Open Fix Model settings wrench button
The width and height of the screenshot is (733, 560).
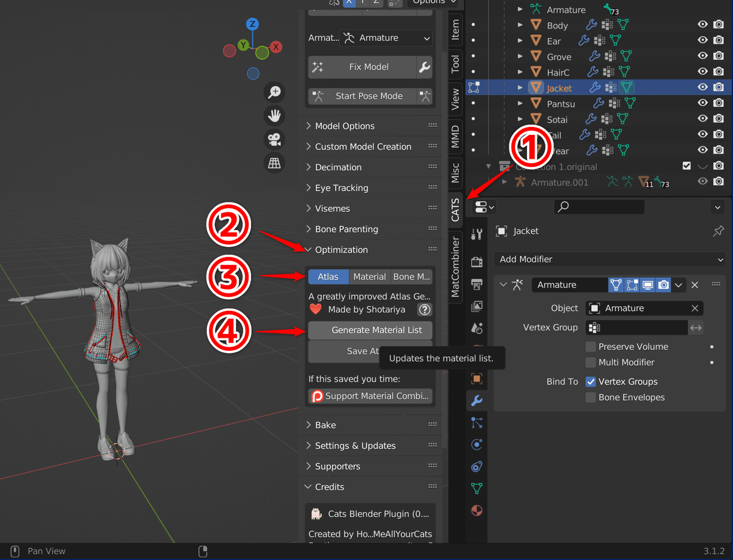425,67
